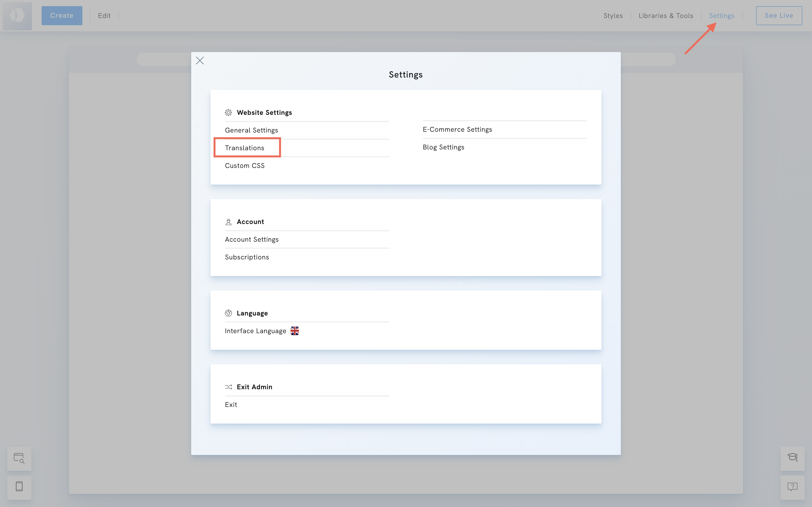Image resolution: width=812 pixels, height=507 pixels.
Task: Click the person icon beside Account
Action: pos(229,222)
